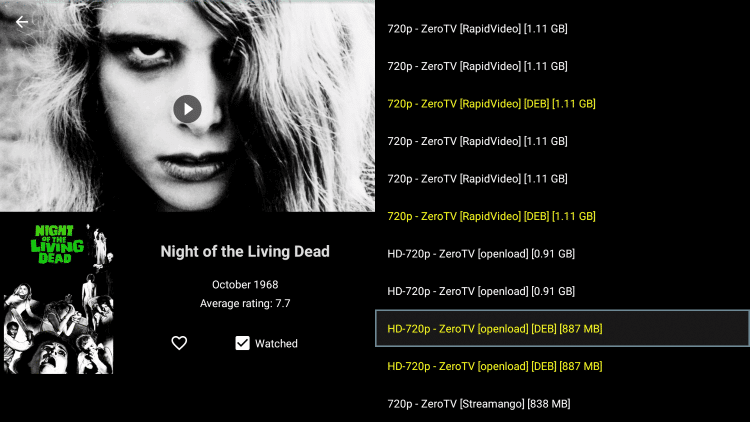The image size is (750, 422).
Task: Click the woman's eye in the backdrop image
Action: (149, 51)
